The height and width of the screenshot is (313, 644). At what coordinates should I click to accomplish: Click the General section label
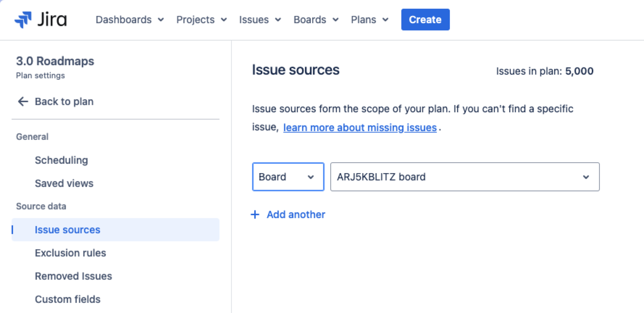[32, 137]
